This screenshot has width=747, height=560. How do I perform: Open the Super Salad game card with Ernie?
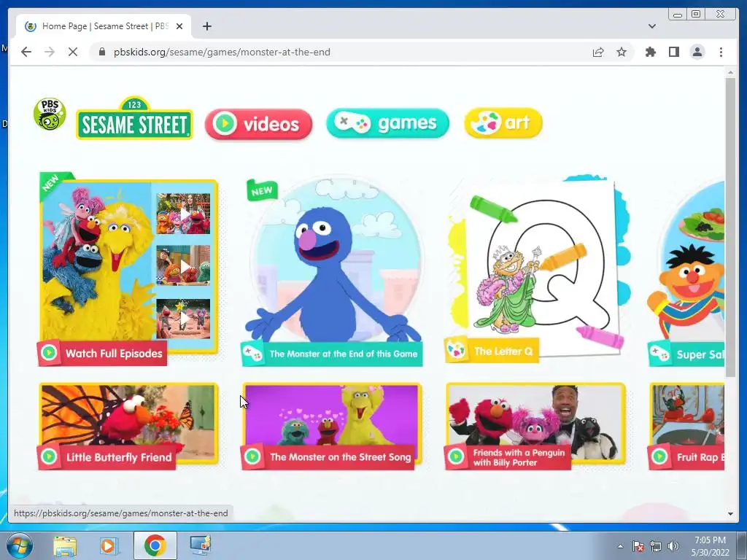686,273
